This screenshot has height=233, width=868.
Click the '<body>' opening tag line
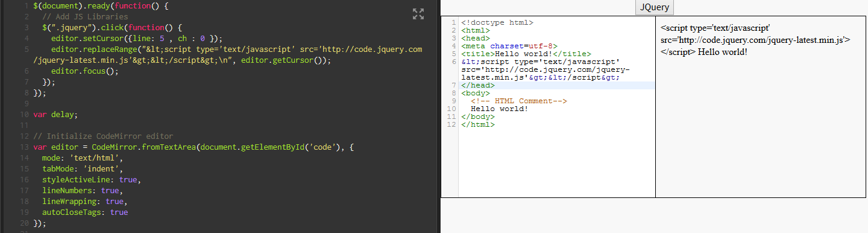coord(476,93)
